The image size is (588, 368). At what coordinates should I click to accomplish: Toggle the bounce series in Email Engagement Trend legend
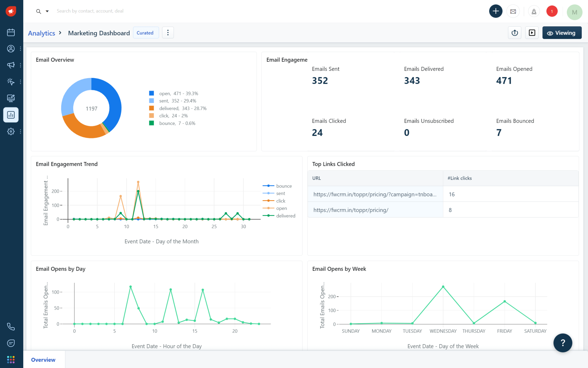point(284,186)
